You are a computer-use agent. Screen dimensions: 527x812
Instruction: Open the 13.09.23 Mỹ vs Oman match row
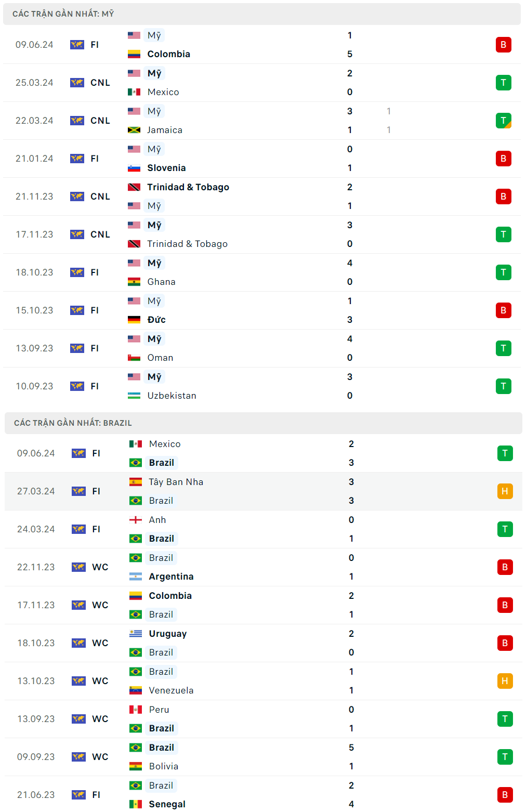[x=260, y=348]
